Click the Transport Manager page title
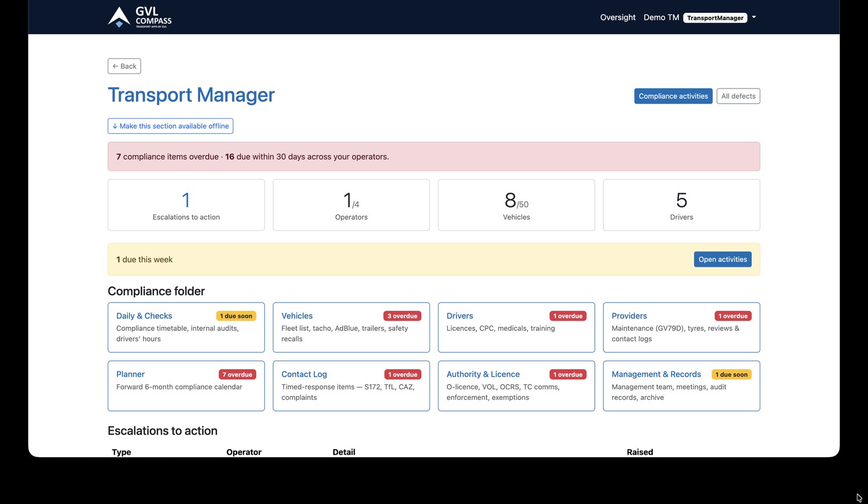868x504 pixels. (x=192, y=94)
